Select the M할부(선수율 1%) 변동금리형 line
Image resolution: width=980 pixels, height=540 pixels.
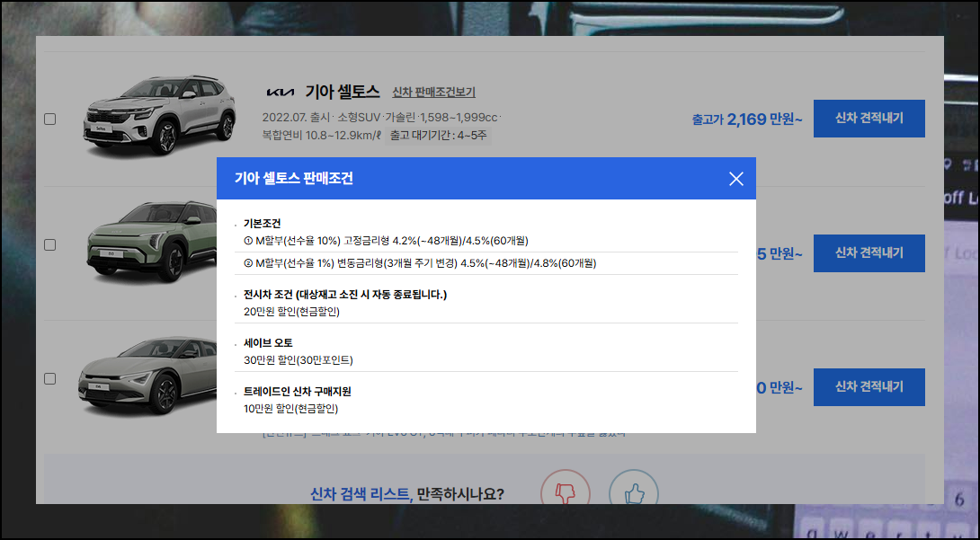pos(419,263)
